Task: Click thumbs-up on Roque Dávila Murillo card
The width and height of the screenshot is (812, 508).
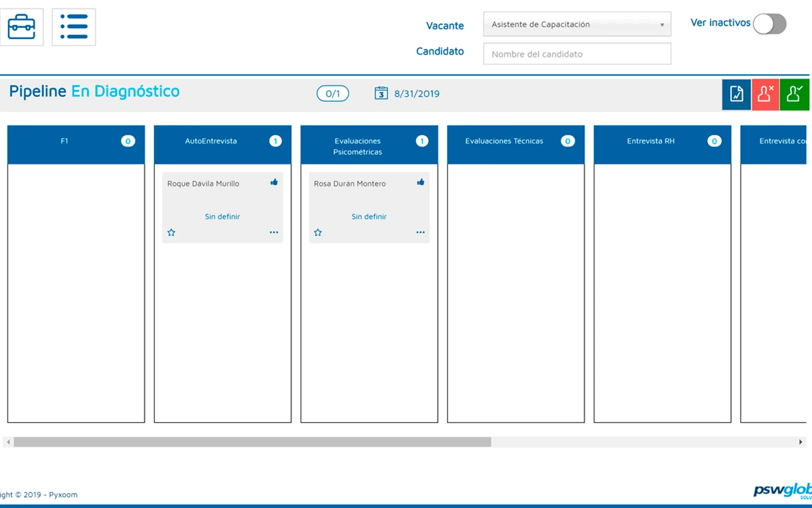Action: pos(274,182)
